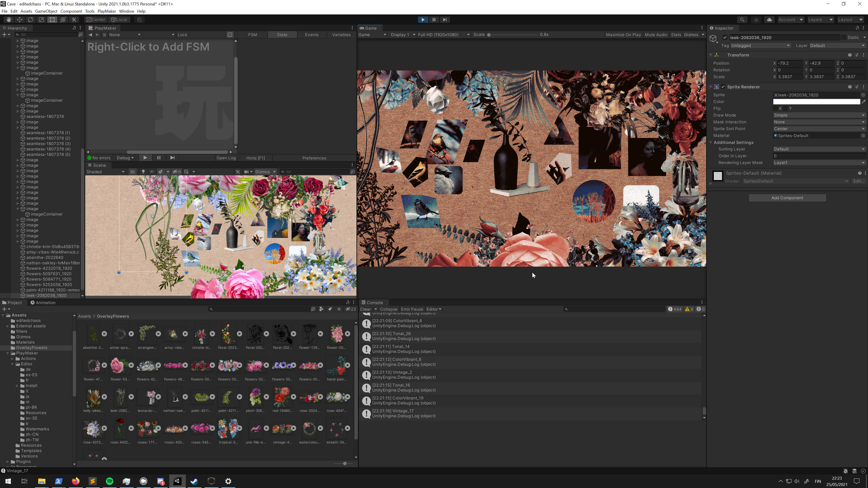
Task: Toggle scene lighting bulb icon
Action: [x=143, y=172]
